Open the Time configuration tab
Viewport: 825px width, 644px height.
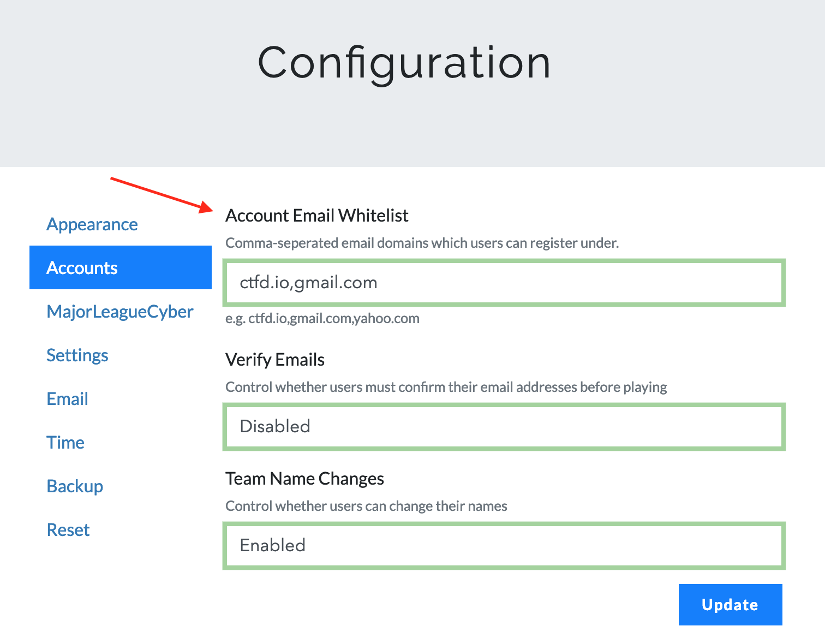65,443
